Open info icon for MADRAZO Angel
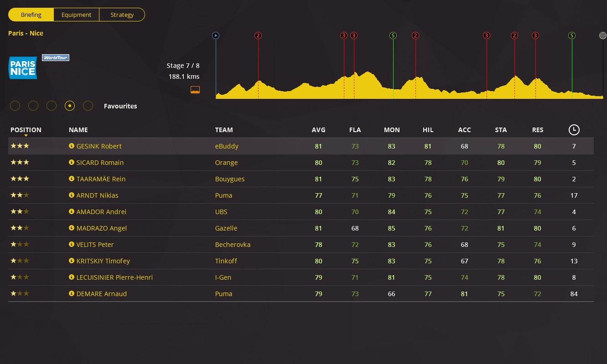The width and height of the screenshot is (607, 364). click(x=71, y=228)
